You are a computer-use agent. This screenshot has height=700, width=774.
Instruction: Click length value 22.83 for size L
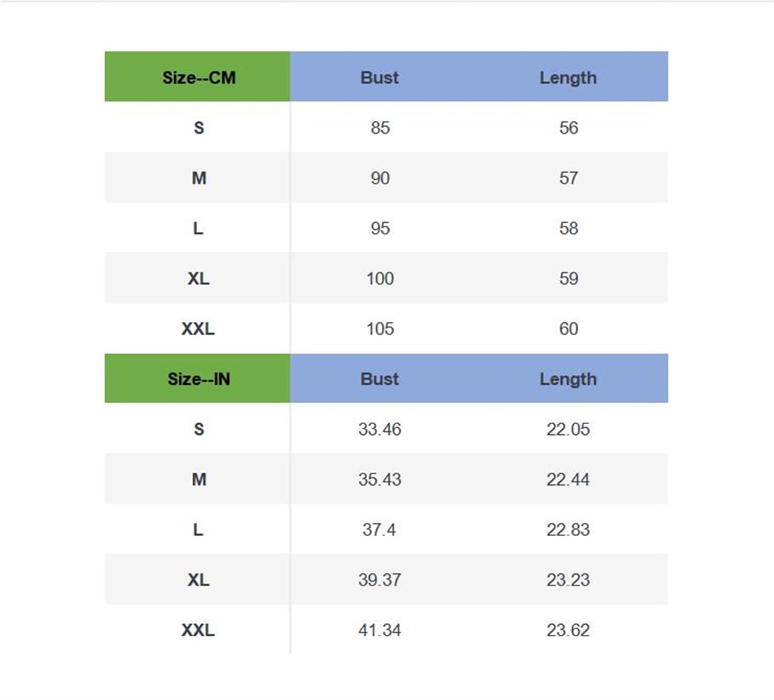click(568, 529)
